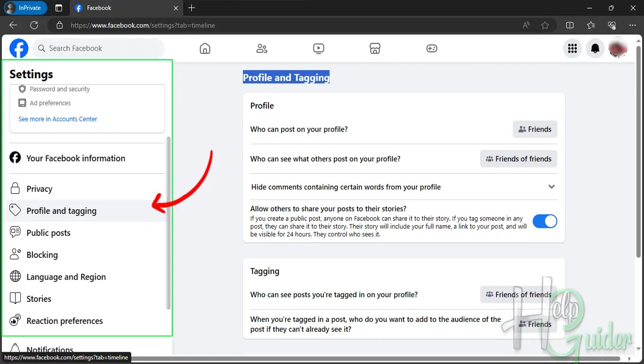The width and height of the screenshot is (644, 364).
Task: Select Profile and tagging in sidebar
Action: 87,211
